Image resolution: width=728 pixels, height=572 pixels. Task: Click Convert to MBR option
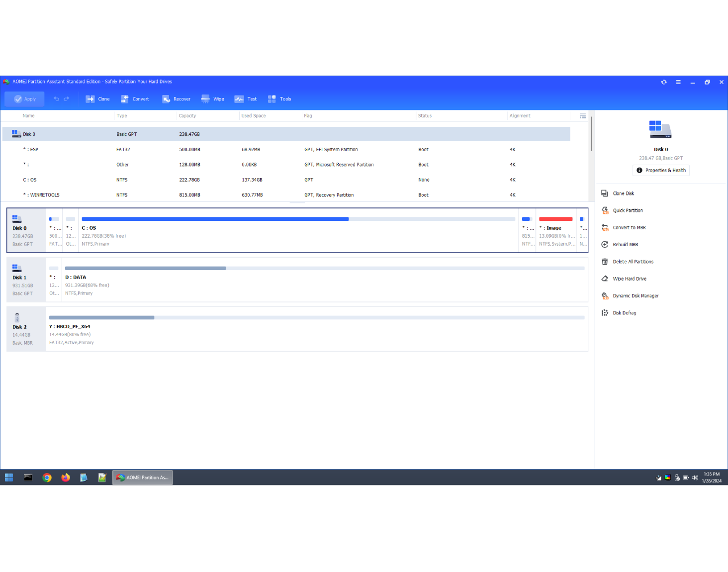click(x=629, y=227)
